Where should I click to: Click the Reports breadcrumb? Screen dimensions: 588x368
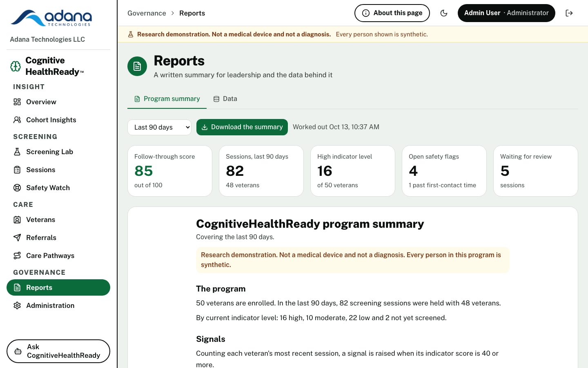pyautogui.click(x=192, y=13)
